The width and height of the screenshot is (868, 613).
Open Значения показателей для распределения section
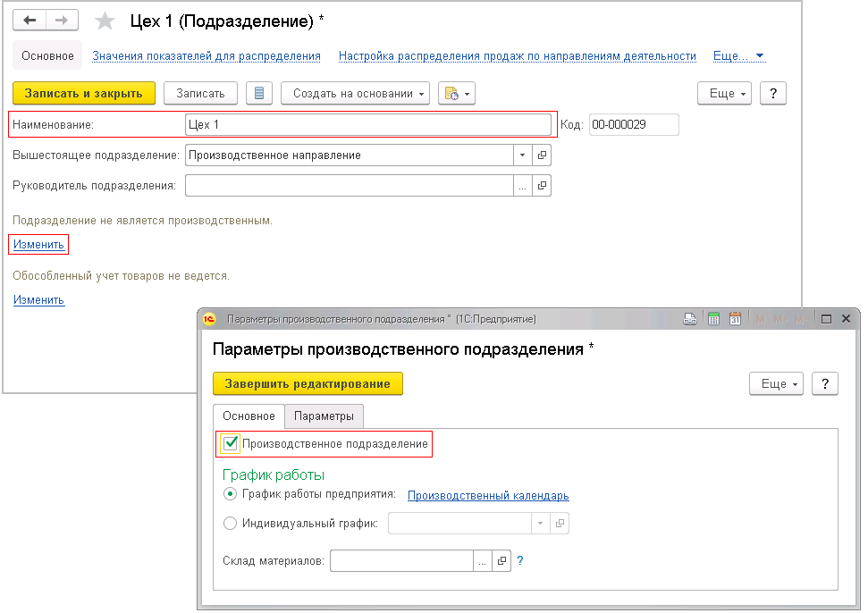(206, 56)
